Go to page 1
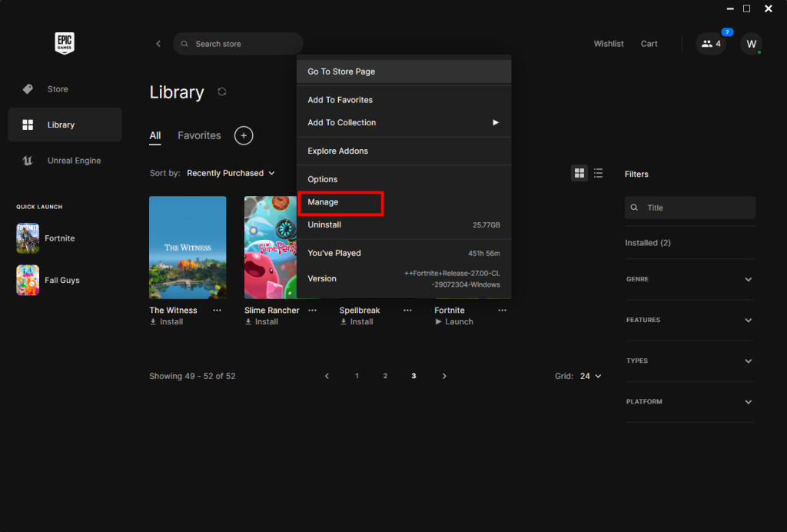 point(357,376)
